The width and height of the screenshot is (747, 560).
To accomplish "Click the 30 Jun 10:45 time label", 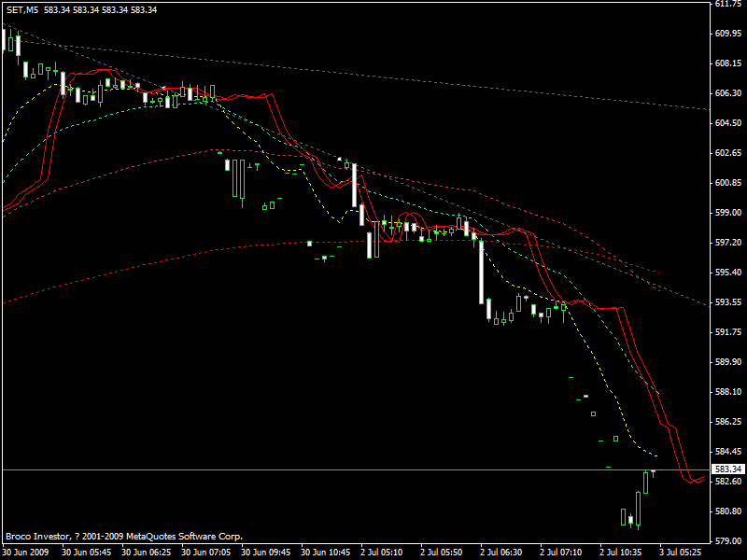I will (325, 553).
